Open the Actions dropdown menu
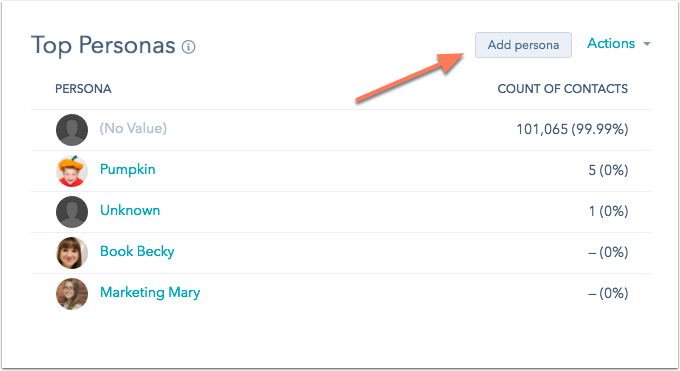Viewport: 680px width, 371px height. (618, 43)
